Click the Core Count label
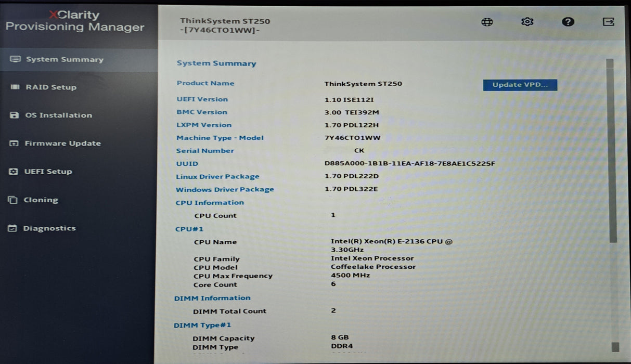This screenshot has width=631, height=364. (215, 285)
